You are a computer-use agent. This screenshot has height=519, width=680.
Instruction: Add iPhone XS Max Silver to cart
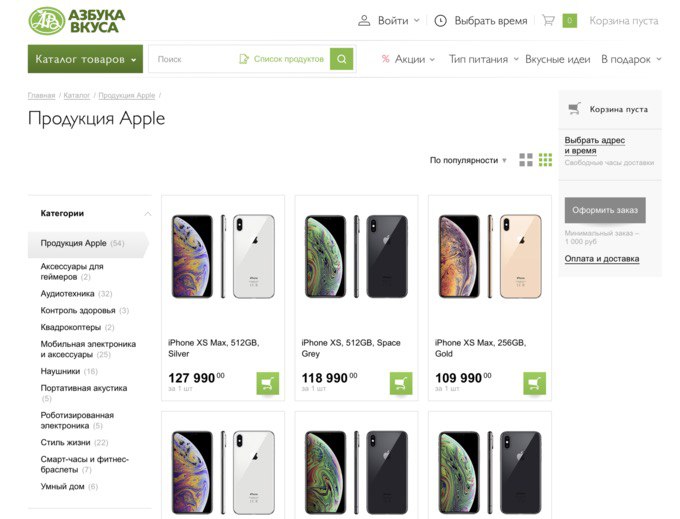tap(267, 383)
